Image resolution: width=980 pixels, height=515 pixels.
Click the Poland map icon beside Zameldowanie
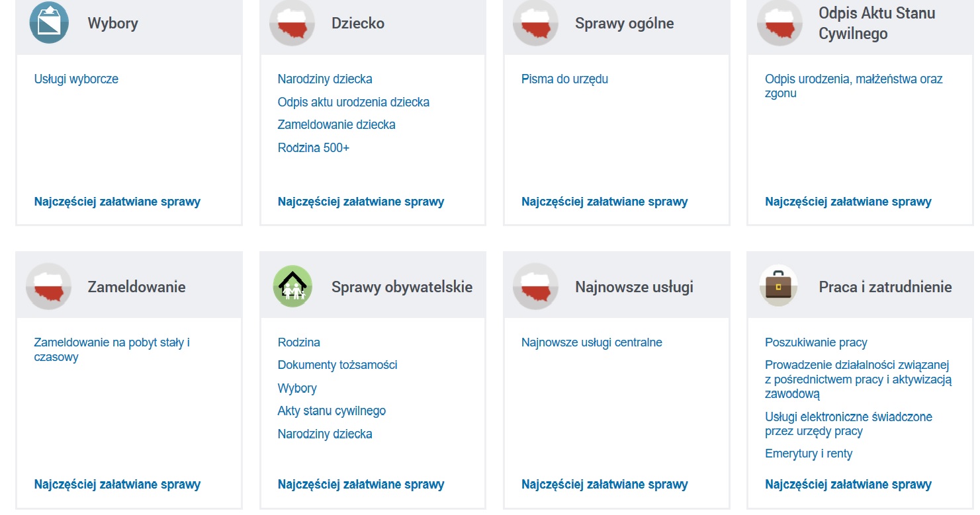[48, 286]
